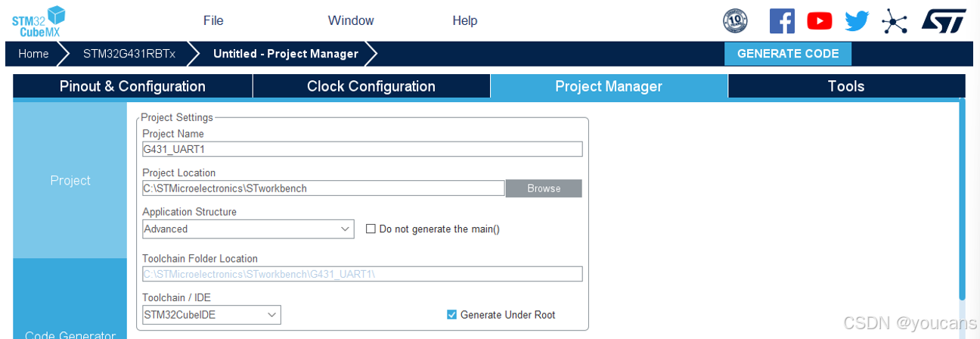This screenshot has height=339, width=980.
Task: Go to Home breadcrumb
Action: [33, 54]
